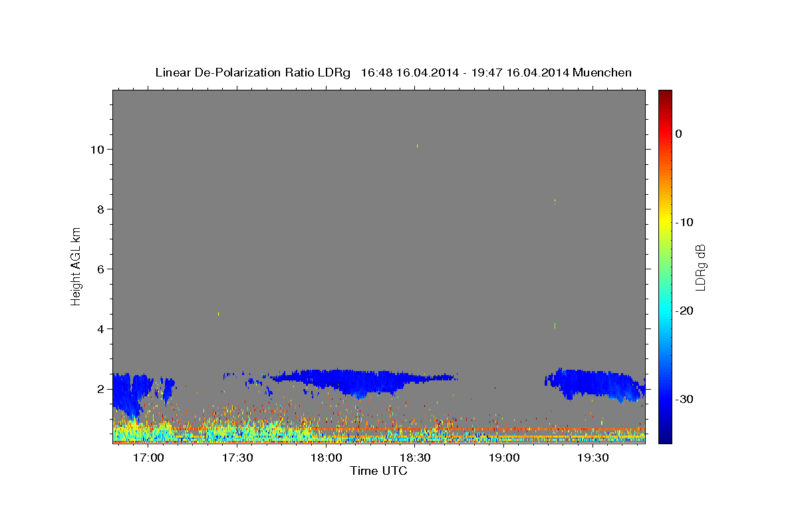Click the '18:30' time tick label
The image size is (798, 532).
coord(416,458)
